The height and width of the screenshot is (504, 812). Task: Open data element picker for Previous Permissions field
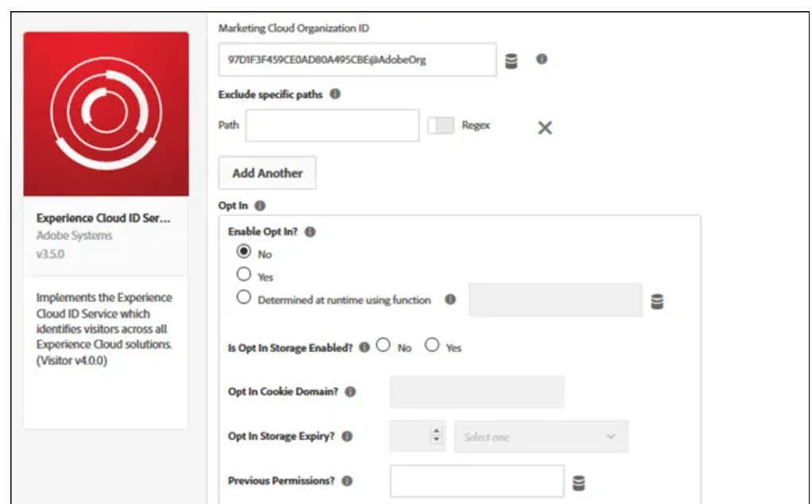[x=579, y=483]
